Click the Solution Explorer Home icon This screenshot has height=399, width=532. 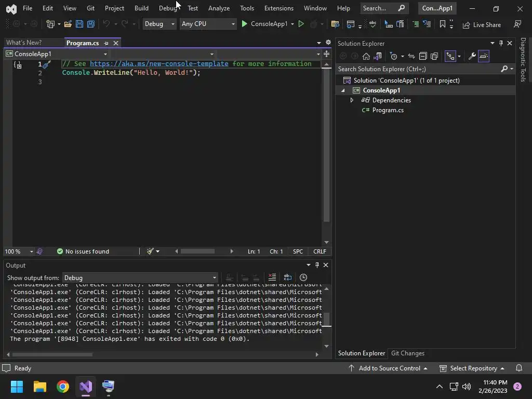coord(366,56)
